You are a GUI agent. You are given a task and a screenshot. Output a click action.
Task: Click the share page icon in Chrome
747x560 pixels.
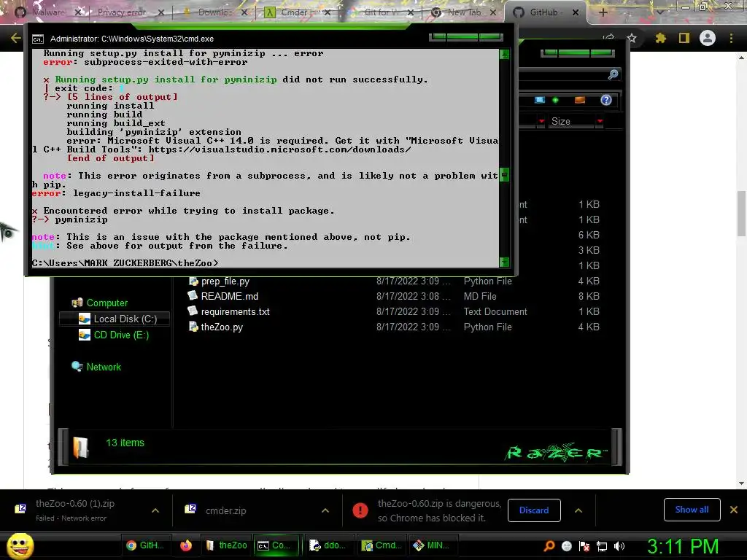pos(609,37)
